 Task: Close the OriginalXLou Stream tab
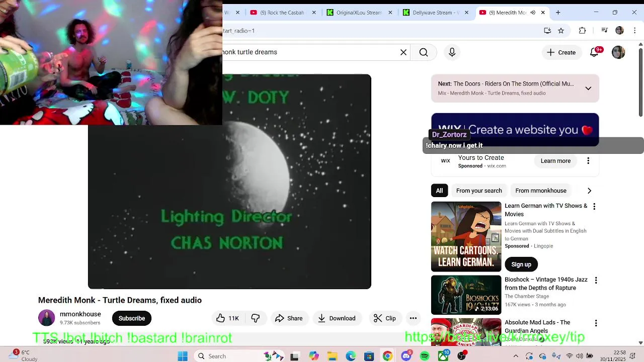point(390,13)
